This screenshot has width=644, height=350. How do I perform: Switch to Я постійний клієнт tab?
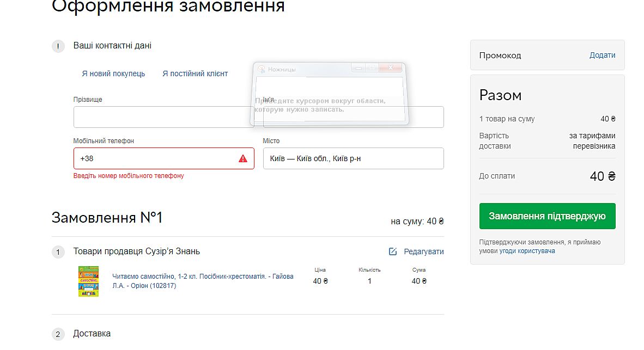tap(195, 73)
